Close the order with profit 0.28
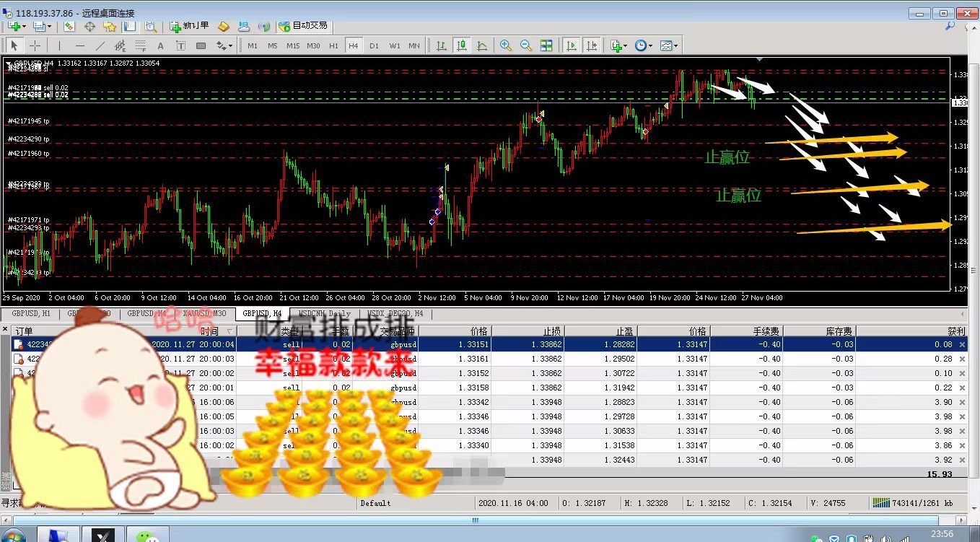The height and width of the screenshot is (542, 980). [962, 359]
